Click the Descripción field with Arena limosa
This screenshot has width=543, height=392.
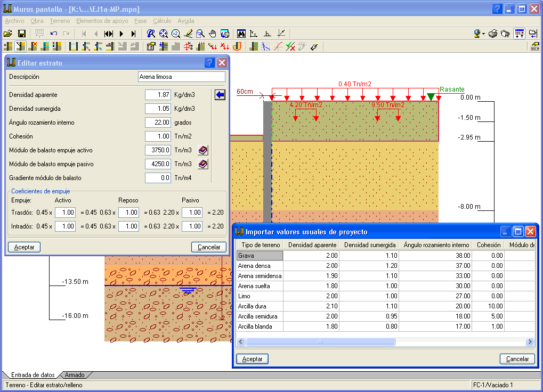182,77
